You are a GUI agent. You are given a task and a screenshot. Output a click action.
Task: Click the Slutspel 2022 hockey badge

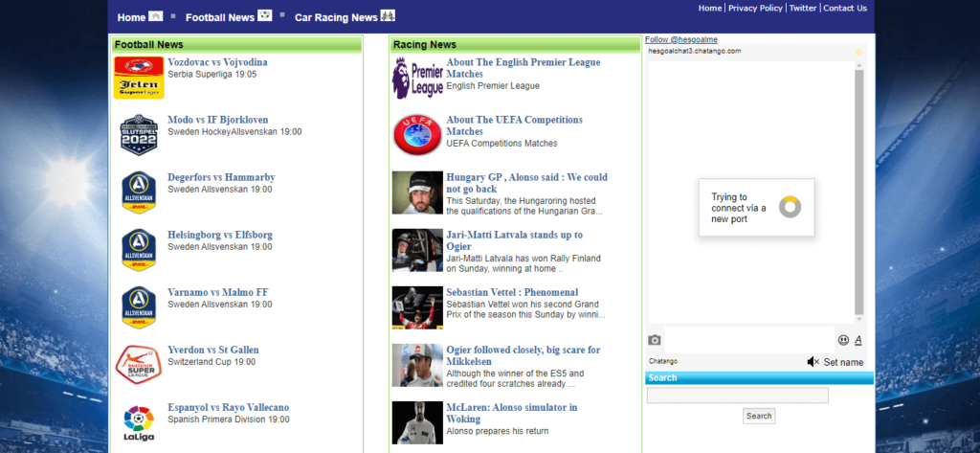click(139, 135)
